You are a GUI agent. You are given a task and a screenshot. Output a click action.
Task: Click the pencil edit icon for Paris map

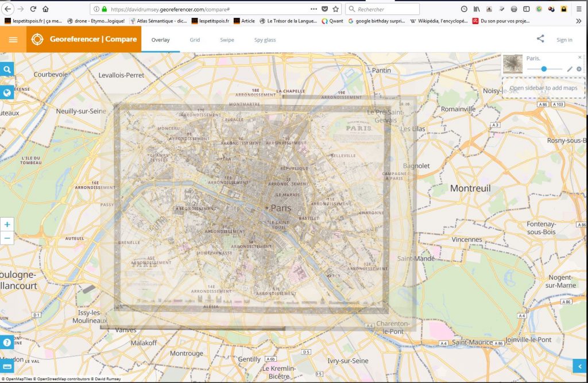click(x=570, y=69)
